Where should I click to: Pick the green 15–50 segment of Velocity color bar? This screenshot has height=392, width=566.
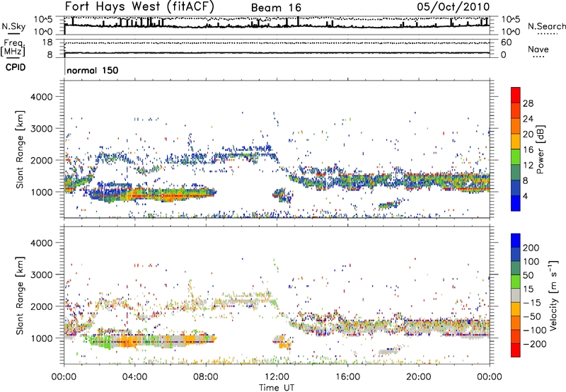pyautogui.click(x=516, y=282)
